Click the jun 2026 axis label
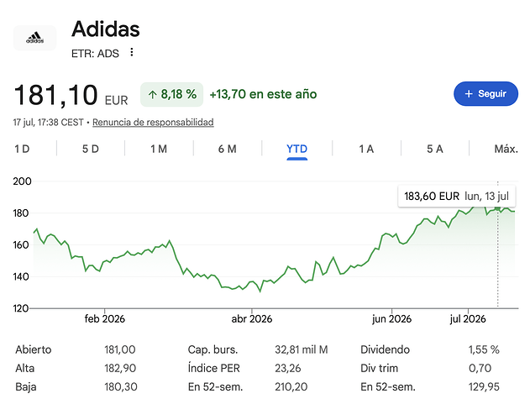Screen dimensions: 530x420 point(391,318)
